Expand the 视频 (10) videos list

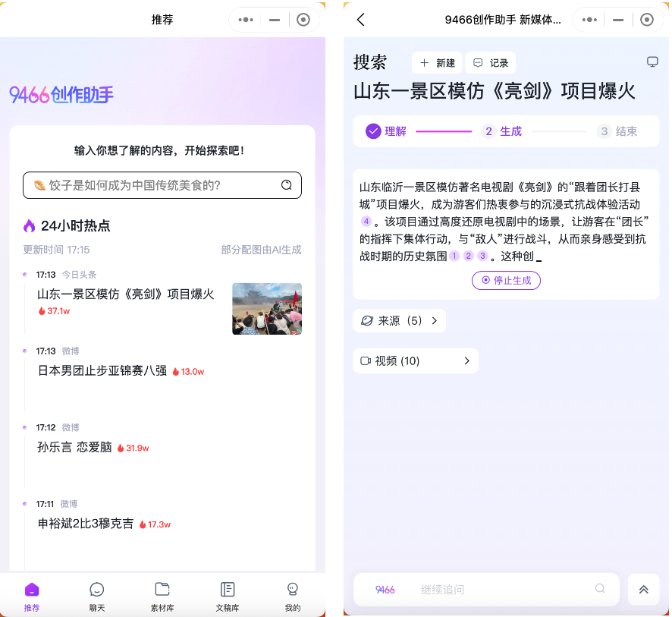(x=416, y=360)
